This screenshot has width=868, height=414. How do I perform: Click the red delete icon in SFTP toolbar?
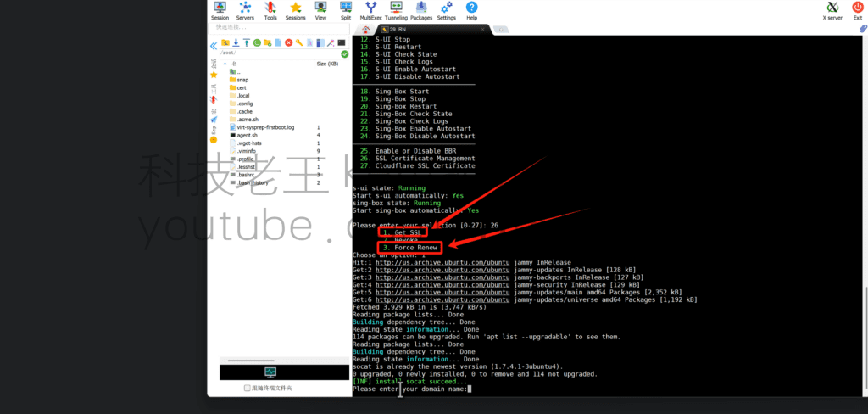[289, 42]
